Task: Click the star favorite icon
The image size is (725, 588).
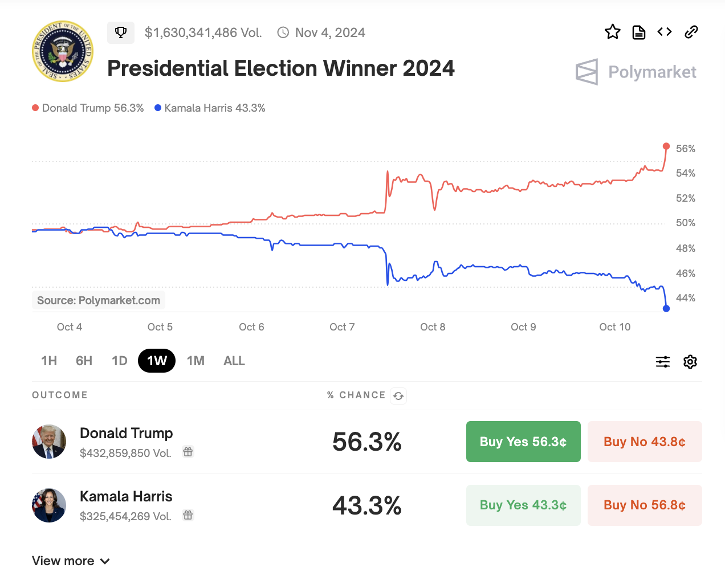Action: (x=613, y=32)
